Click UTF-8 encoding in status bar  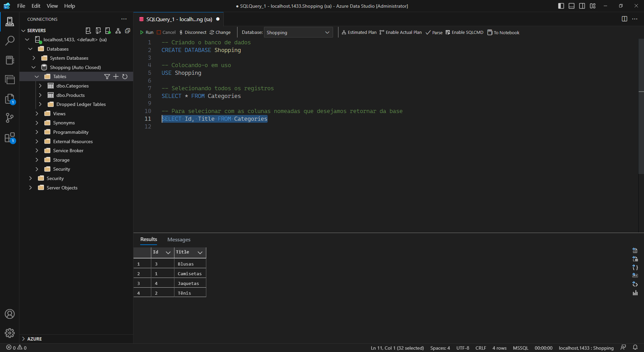pos(463,348)
